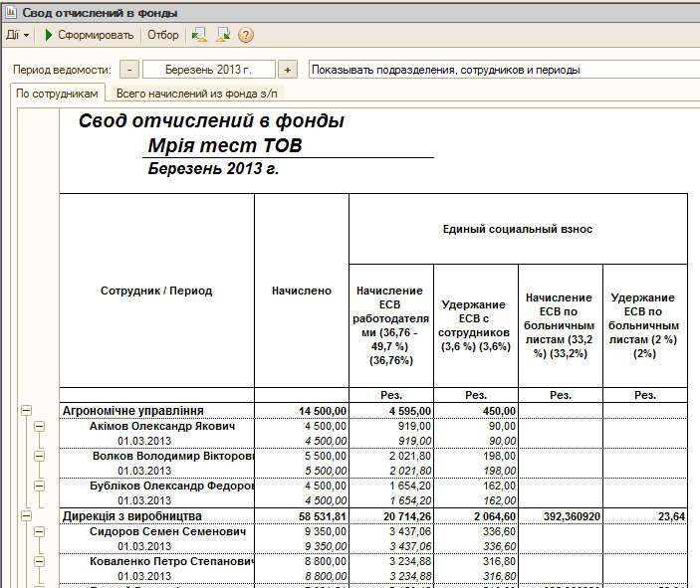Click the Начисление ЕСВ работодателями header
The height and width of the screenshot is (588, 700).
pyautogui.click(x=391, y=325)
